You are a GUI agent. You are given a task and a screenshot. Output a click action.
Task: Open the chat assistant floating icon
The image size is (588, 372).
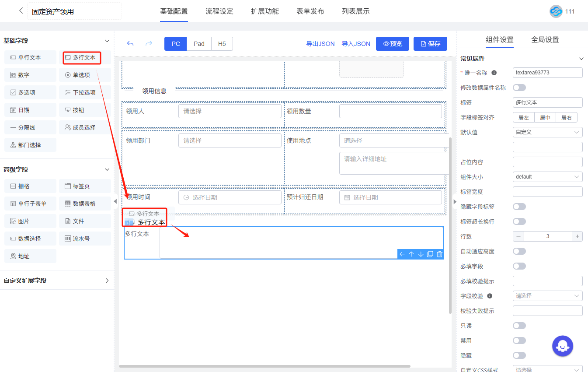click(562, 346)
